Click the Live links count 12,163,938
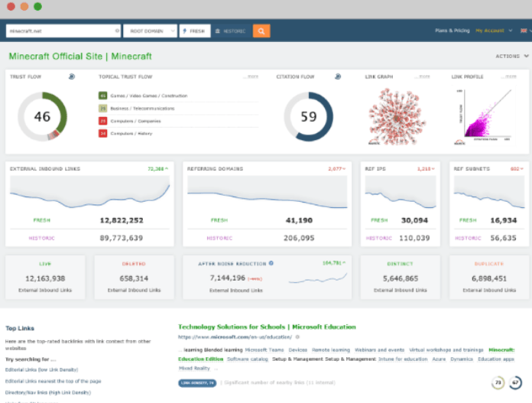 [x=45, y=278]
